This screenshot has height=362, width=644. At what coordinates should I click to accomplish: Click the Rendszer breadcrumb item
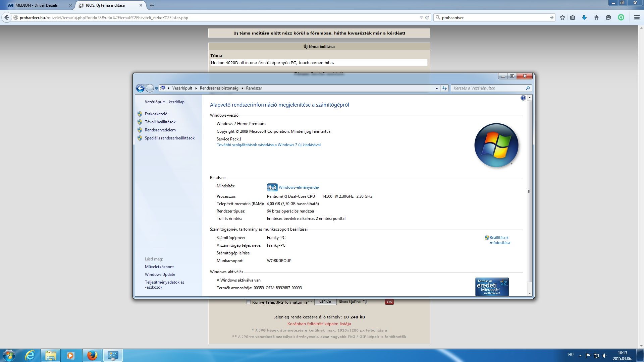(254, 88)
